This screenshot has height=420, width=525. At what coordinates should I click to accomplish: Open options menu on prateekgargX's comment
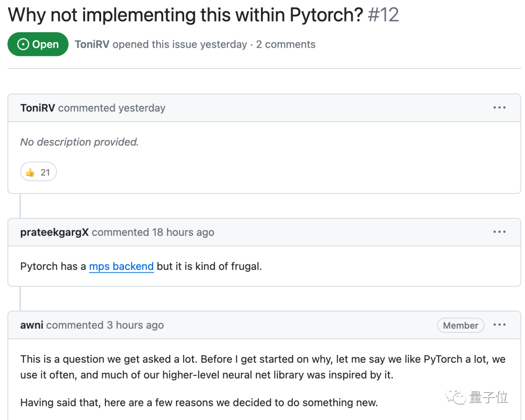[499, 232]
